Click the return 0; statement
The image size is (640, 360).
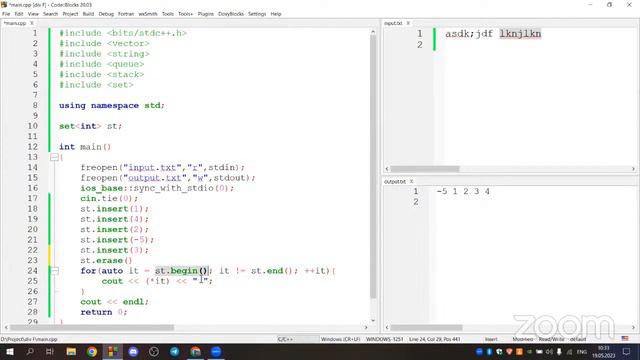tap(104, 312)
